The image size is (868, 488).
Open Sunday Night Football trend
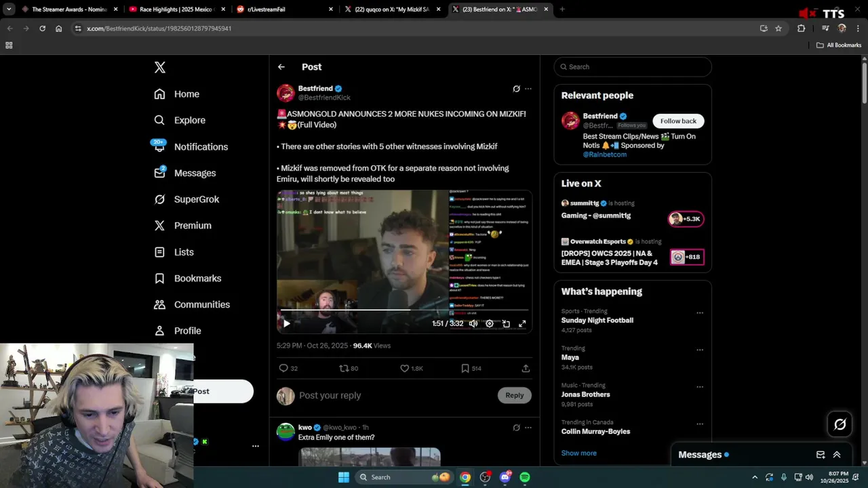597,321
